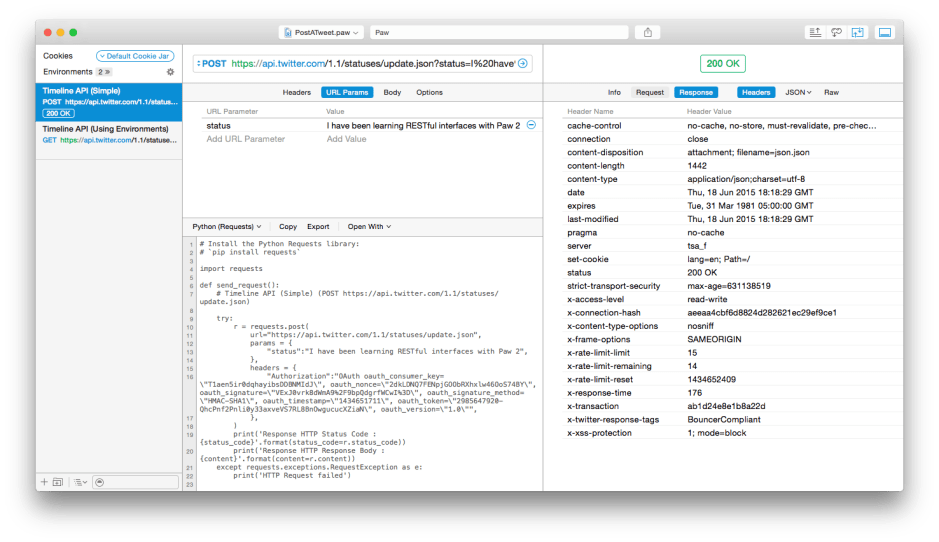
Task: Select the Request tab in response pane
Action: tap(650, 92)
